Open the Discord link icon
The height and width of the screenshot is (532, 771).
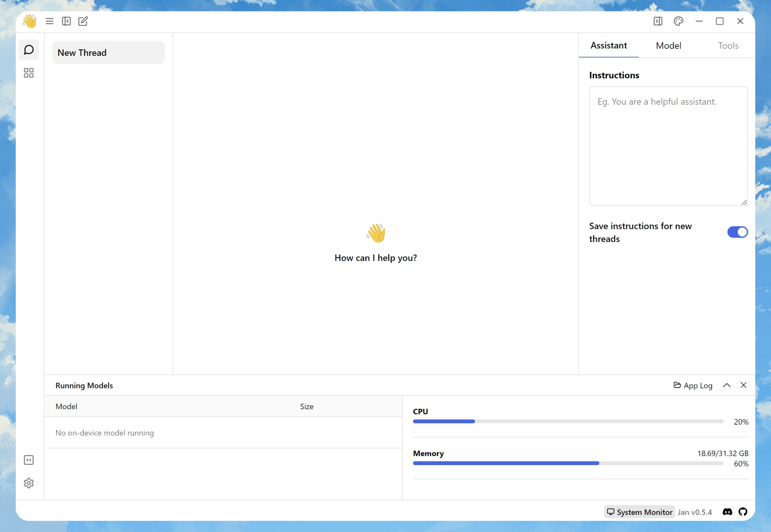tap(727, 512)
